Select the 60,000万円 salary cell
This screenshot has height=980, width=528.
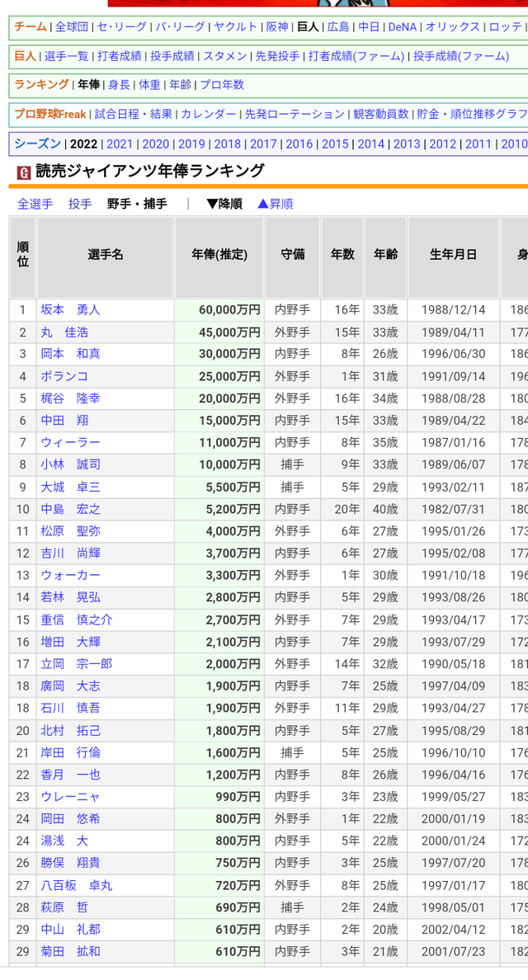tap(219, 310)
